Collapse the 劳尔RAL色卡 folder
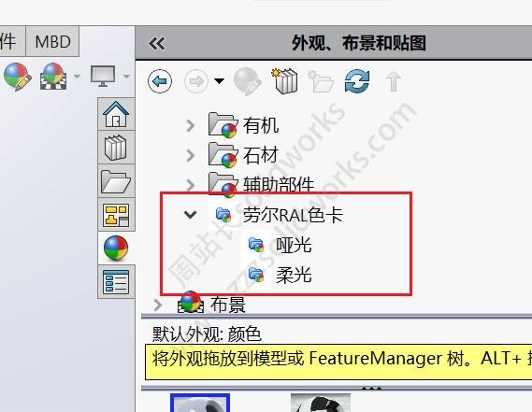 point(190,214)
